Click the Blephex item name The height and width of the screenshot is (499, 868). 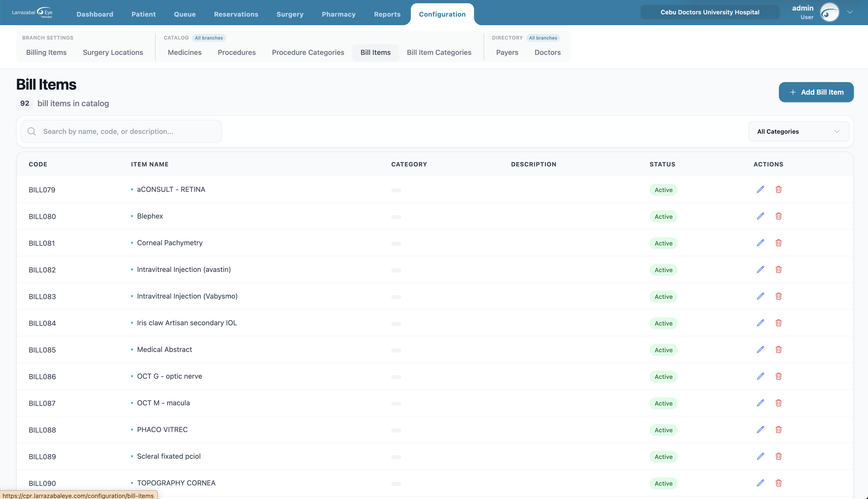pyautogui.click(x=150, y=216)
